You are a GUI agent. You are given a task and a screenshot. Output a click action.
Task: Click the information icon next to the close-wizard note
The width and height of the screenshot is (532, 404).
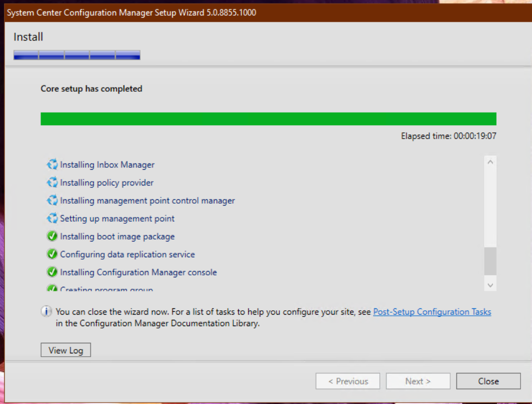click(x=46, y=311)
